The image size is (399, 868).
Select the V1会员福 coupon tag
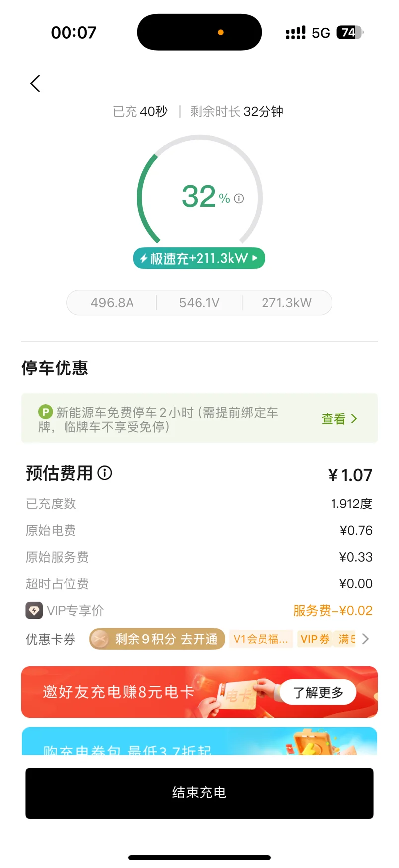(x=261, y=639)
